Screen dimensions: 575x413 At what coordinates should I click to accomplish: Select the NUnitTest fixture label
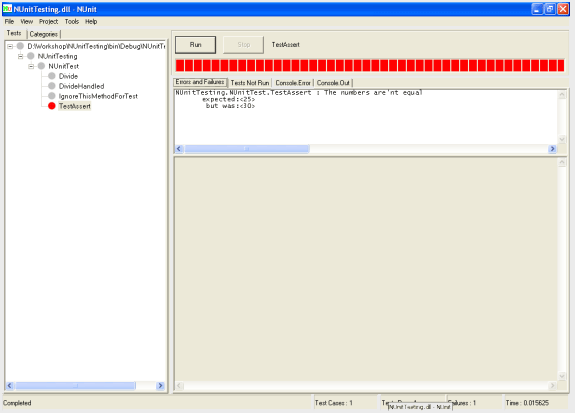click(x=63, y=66)
